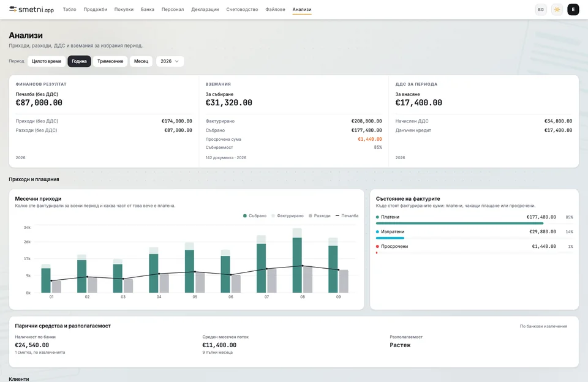Click the Изпратени status label
Screen dimensions: 588x382
click(x=393, y=231)
